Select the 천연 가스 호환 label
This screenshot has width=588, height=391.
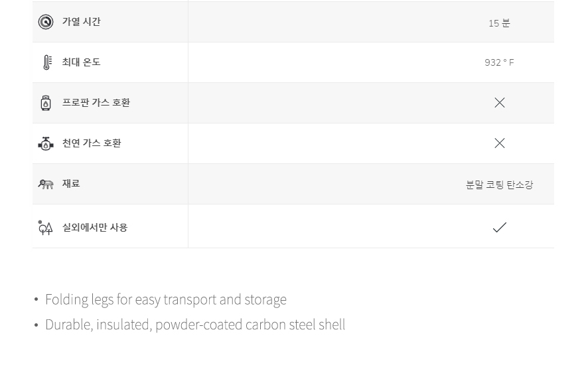tap(92, 143)
